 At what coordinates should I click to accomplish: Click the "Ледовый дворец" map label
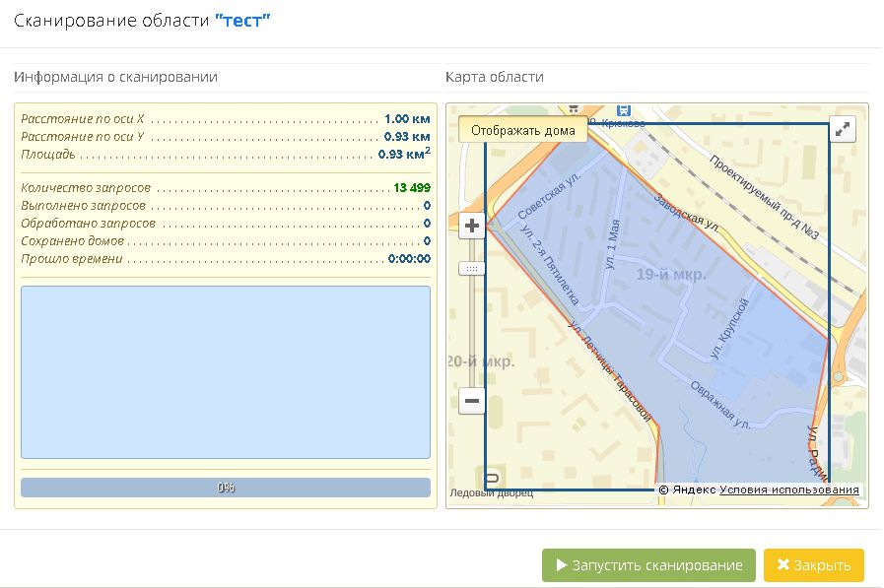[x=491, y=492]
